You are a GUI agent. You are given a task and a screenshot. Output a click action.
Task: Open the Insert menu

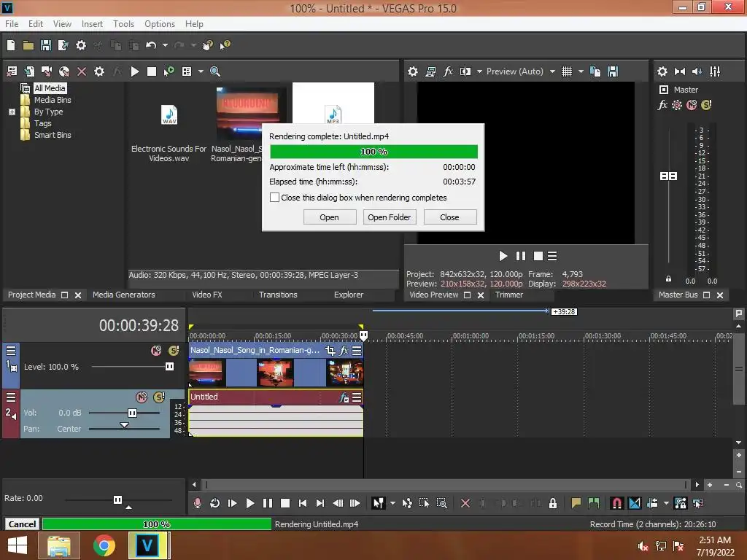[92, 24]
